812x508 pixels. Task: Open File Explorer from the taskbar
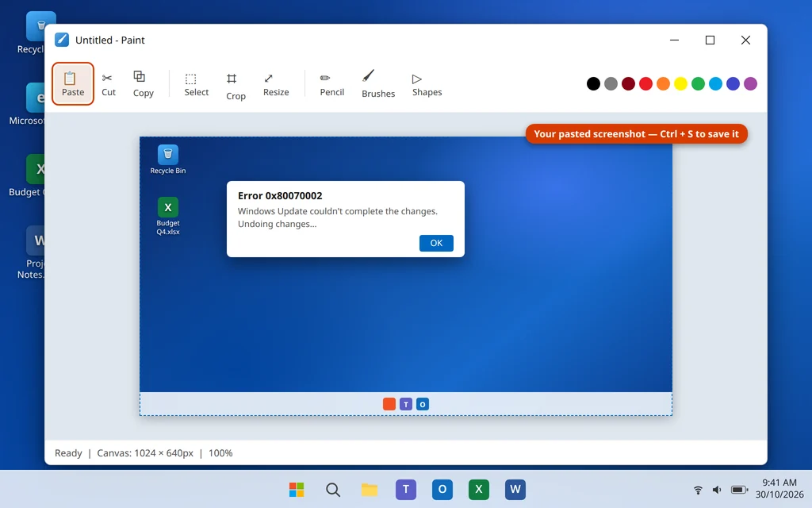370,489
